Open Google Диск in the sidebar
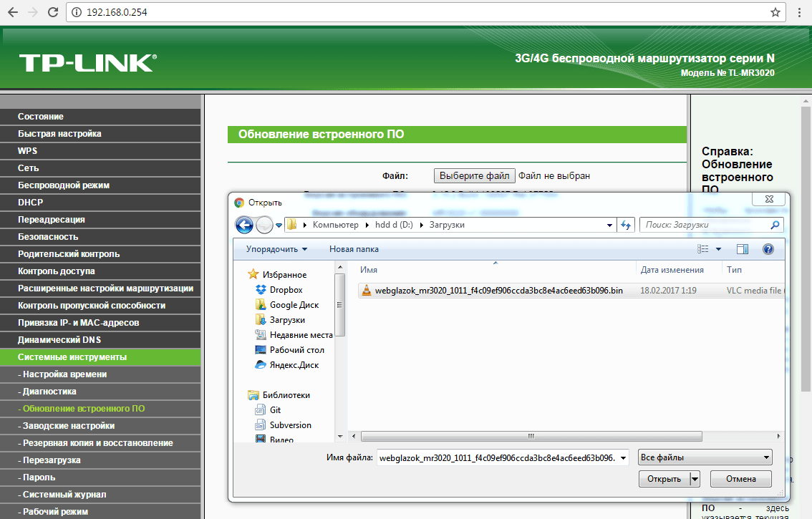 tap(294, 305)
